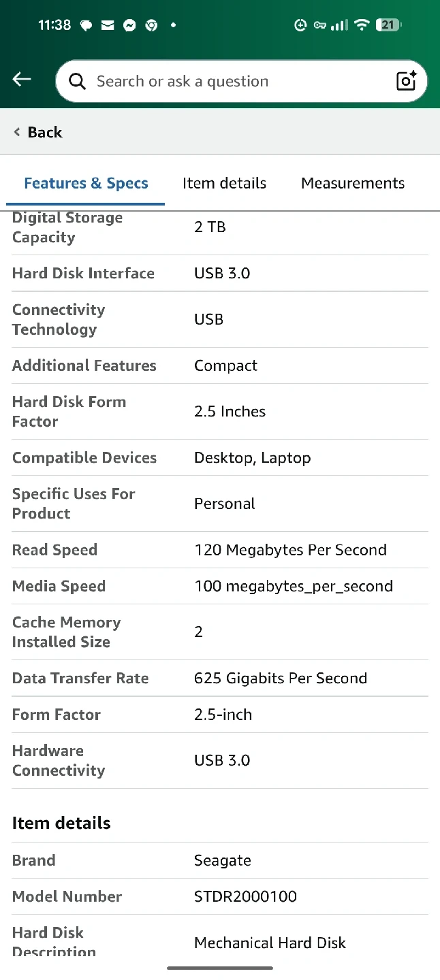Open the Measurements tab
440x980 pixels.
353,183
